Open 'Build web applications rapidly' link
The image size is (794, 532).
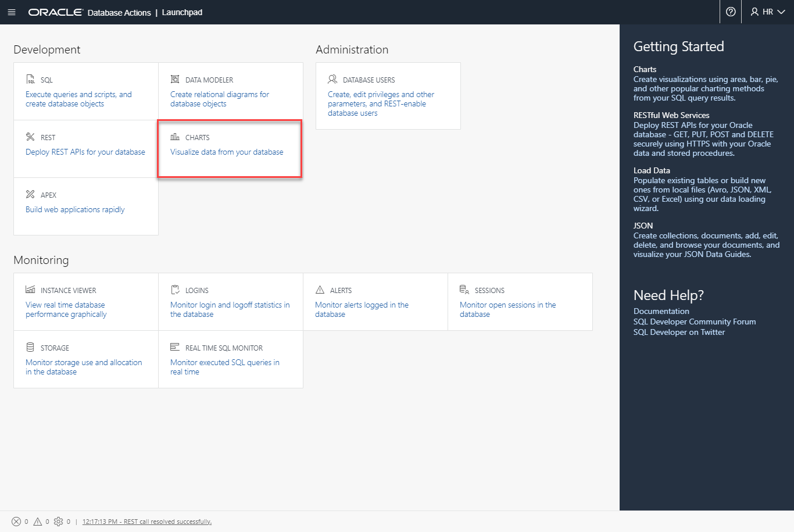75,209
